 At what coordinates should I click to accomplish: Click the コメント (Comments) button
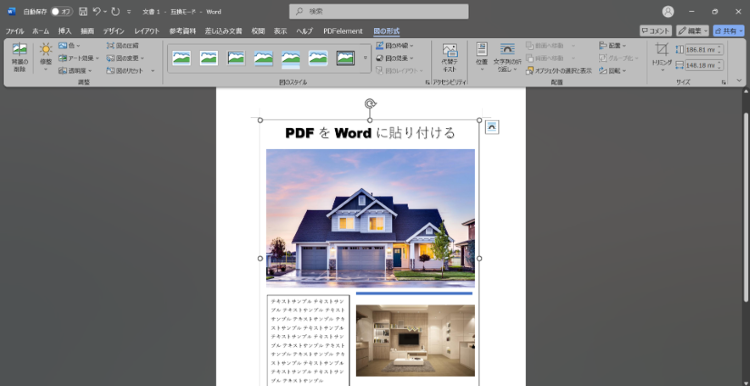click(656, 31)
